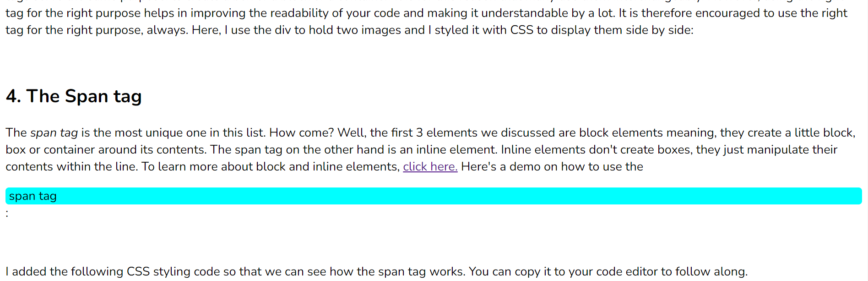
Task: Click "To learn more about block and inline elements,"
Action: (x=270, y=167)
